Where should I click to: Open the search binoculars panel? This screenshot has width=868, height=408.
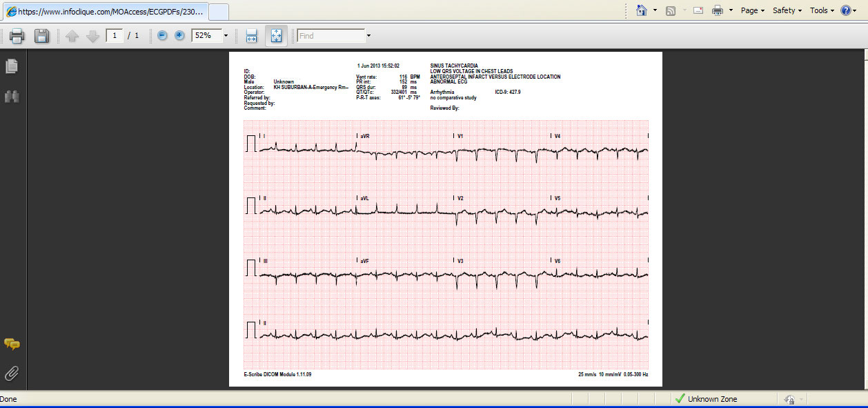12,97
